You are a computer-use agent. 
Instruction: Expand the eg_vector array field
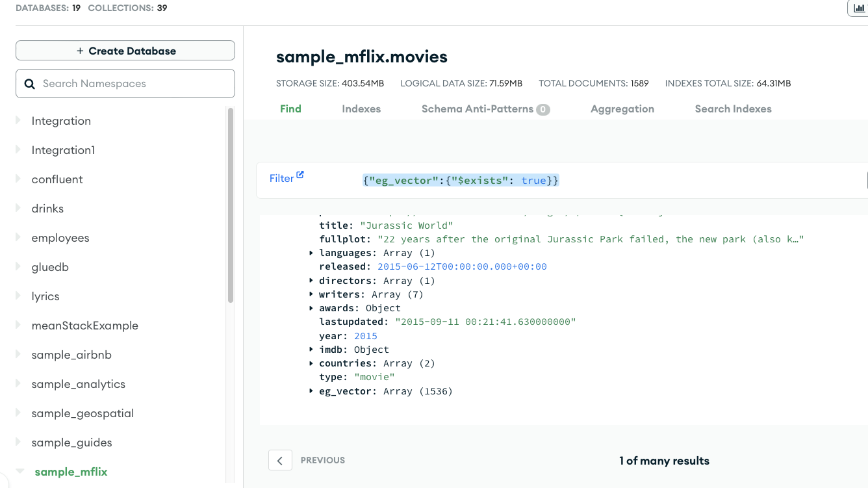tap(312, 391)
